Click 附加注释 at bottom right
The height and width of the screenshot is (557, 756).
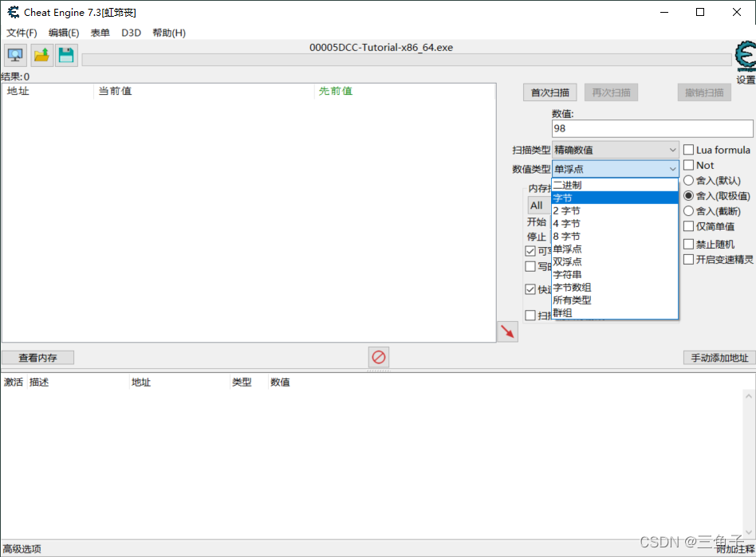[735, 549]
